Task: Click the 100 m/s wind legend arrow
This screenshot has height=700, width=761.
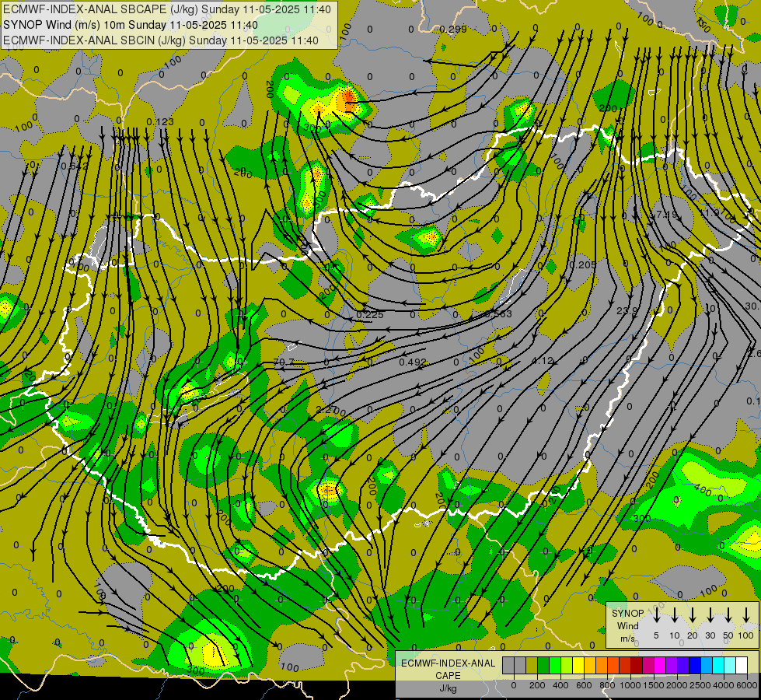Action: (746, 614)
